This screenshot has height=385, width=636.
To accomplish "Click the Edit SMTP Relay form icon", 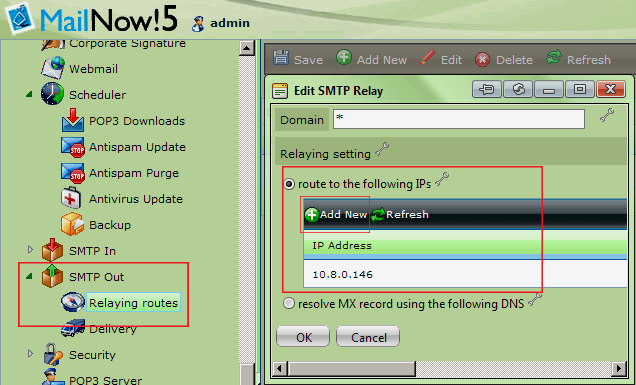I will point(280,90).
